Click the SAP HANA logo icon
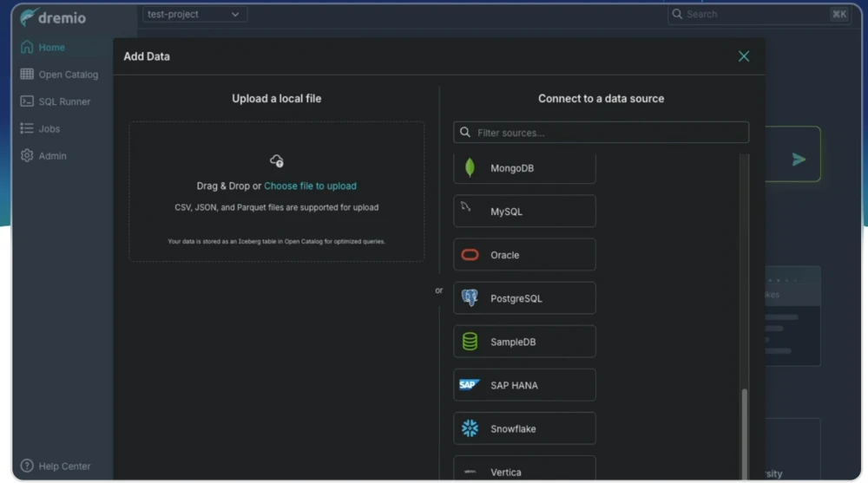 point(469,384)
